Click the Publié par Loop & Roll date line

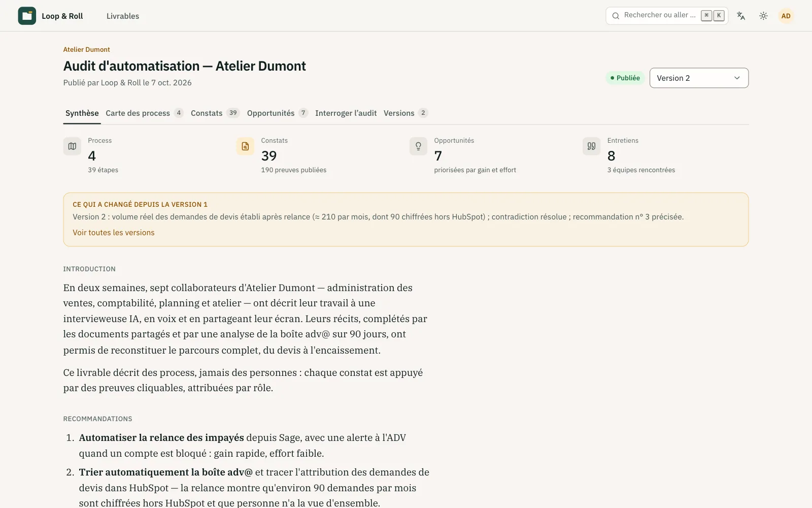[x=127, y=83]
